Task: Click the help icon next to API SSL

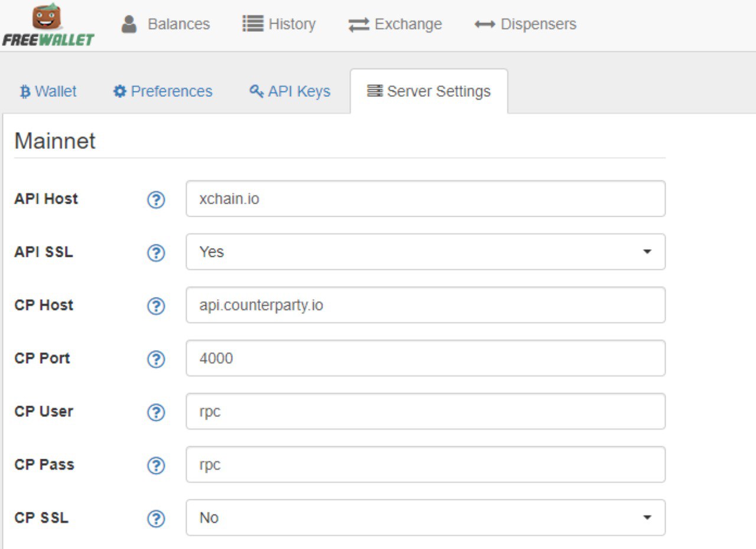Action: 156,253
